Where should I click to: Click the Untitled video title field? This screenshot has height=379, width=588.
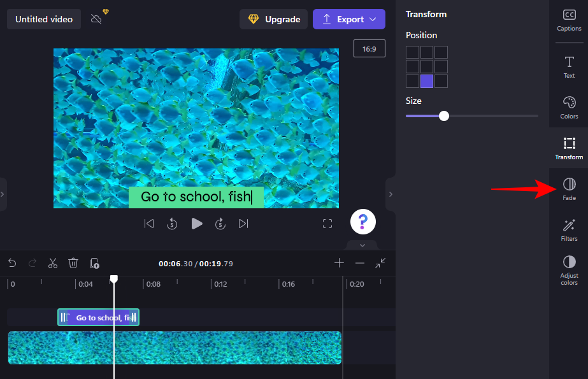pos(44,19)
